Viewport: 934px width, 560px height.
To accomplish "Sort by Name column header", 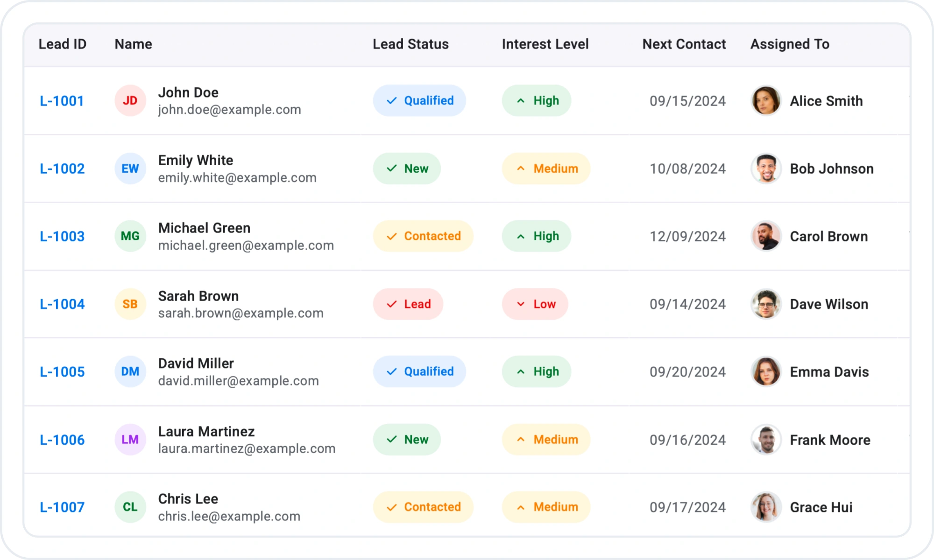I will coord(134,44).
